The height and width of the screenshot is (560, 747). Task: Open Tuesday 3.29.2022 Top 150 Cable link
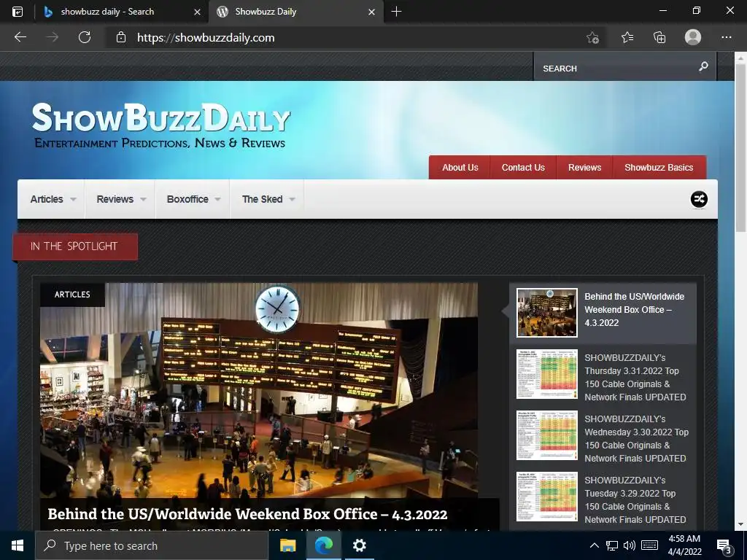[635, 500]
